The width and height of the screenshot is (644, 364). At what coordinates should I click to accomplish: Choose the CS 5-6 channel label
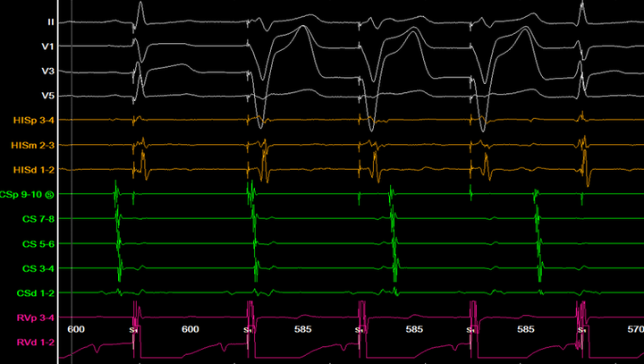tap(38, 243)
